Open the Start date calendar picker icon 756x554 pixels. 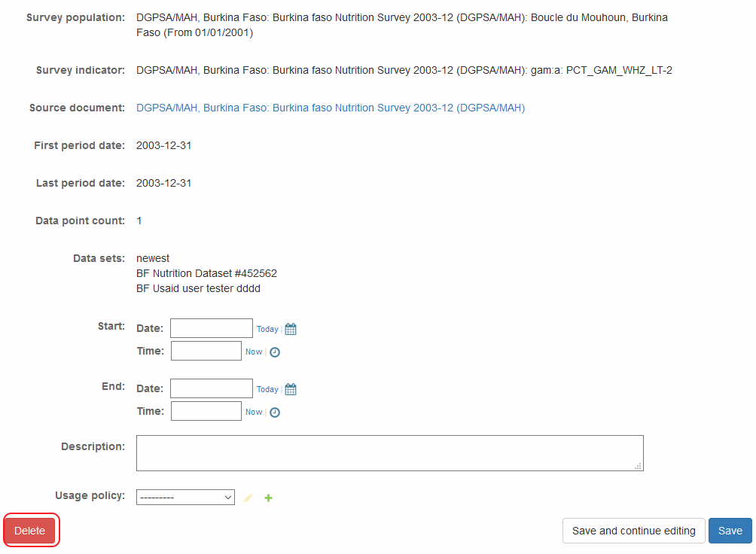pos(291,329)
